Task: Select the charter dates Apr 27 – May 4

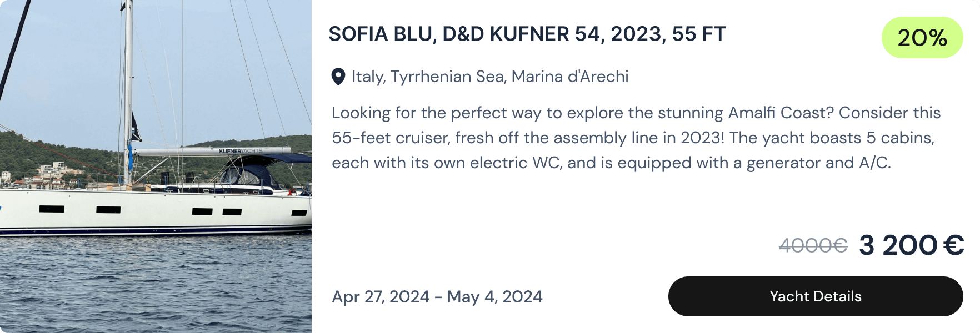Action: click(437, 297)
